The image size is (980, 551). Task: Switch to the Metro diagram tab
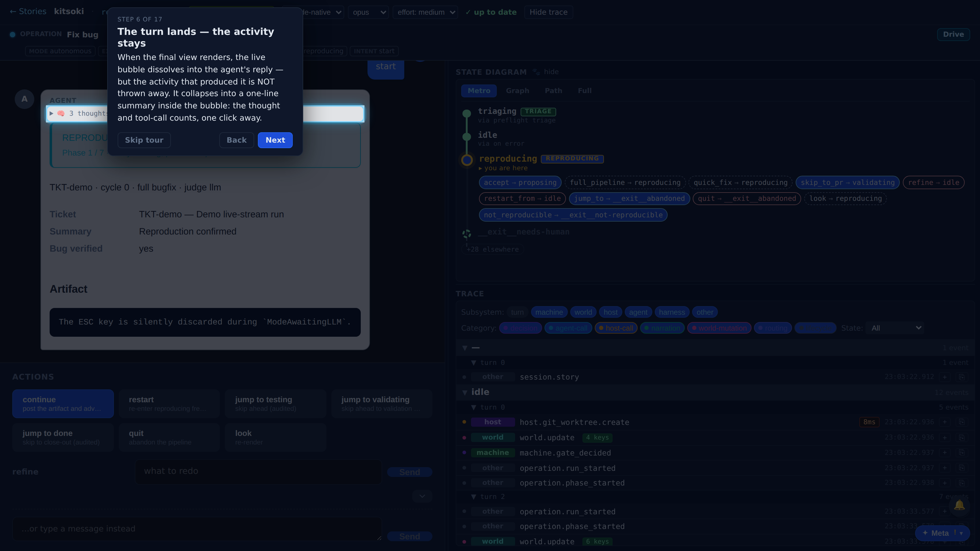(x=479, y=91)
